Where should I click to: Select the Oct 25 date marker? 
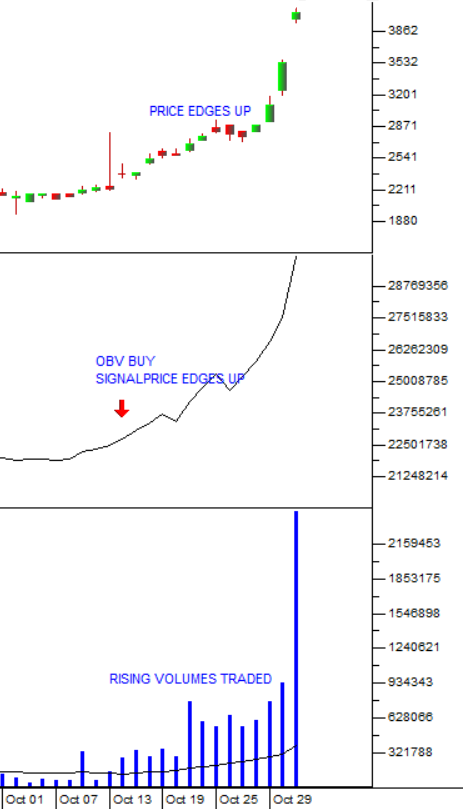tap(238, 800)
